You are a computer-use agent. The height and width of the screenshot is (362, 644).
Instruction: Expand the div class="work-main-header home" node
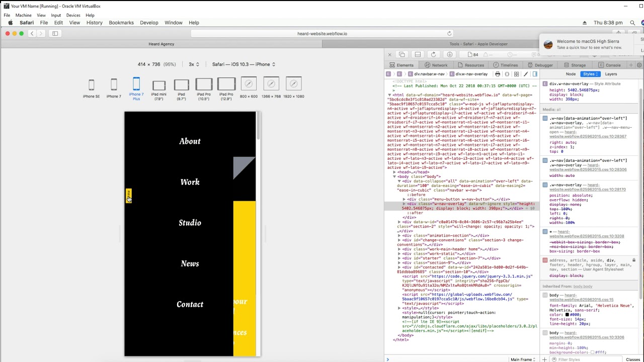[399, 249]
